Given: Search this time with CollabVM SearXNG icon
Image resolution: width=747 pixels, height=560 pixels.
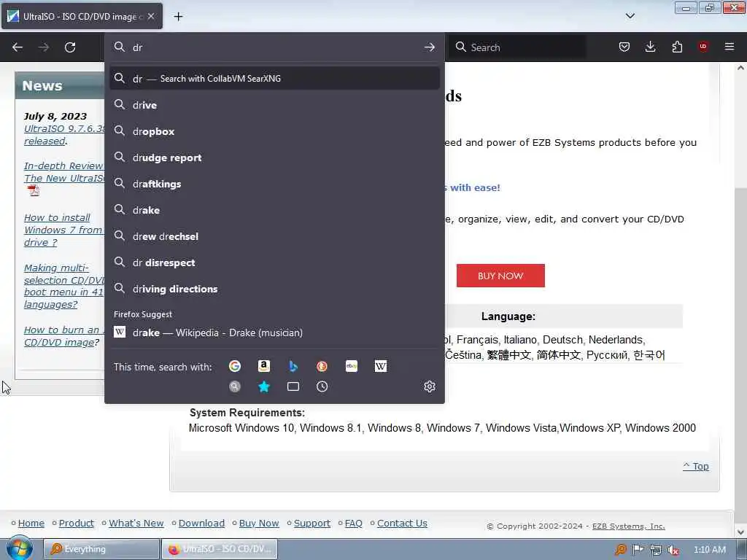Looking at the screenshot, I should (x=234, y=386).
